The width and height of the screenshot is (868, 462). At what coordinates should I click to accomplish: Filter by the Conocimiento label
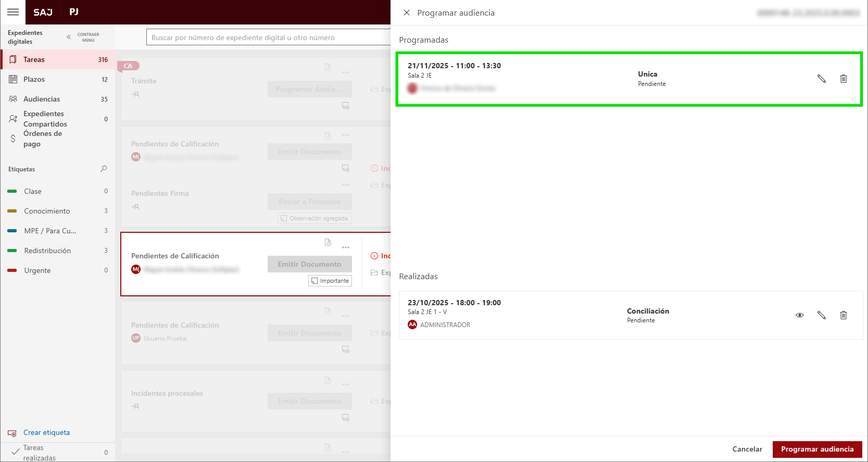pyautogui.click(x=47, y=211)
